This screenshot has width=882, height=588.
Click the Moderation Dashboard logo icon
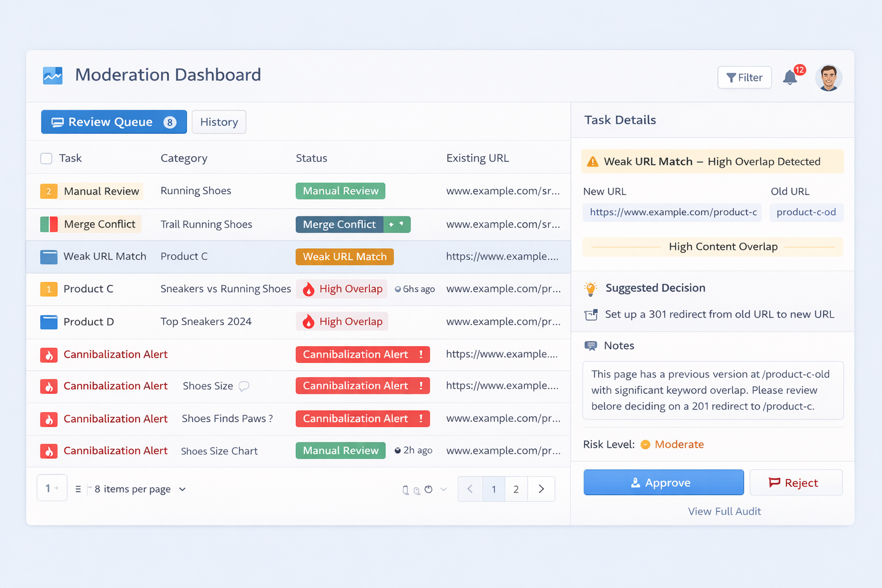pos(53,75)
